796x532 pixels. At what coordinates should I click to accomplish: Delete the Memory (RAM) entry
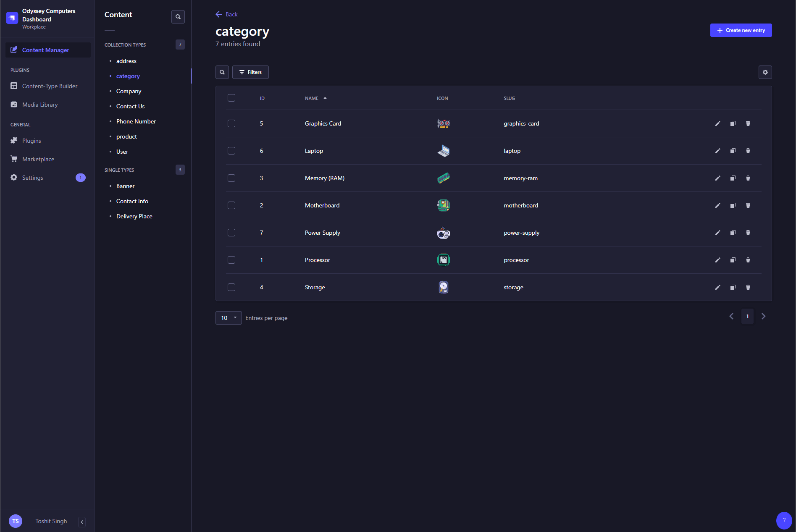tap(748, 178)
